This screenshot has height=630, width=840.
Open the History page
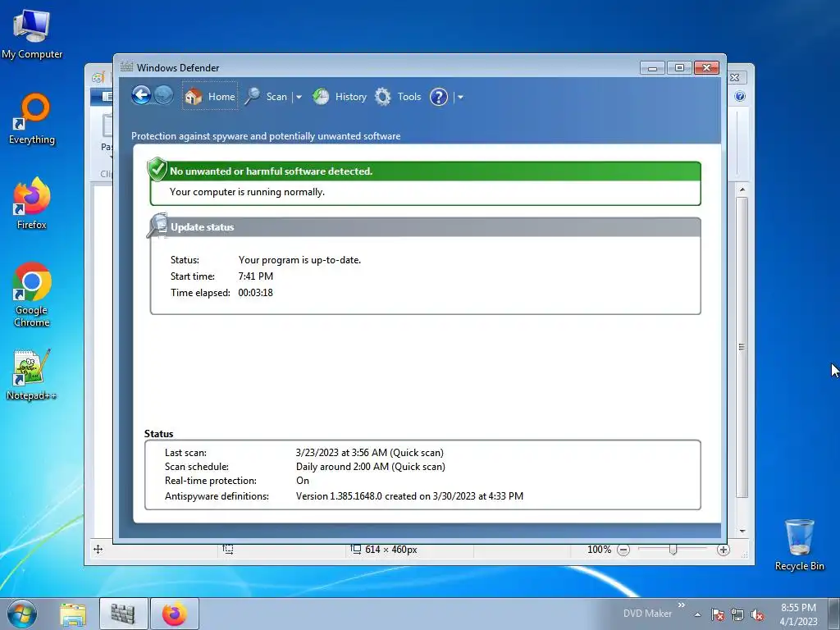340,97
